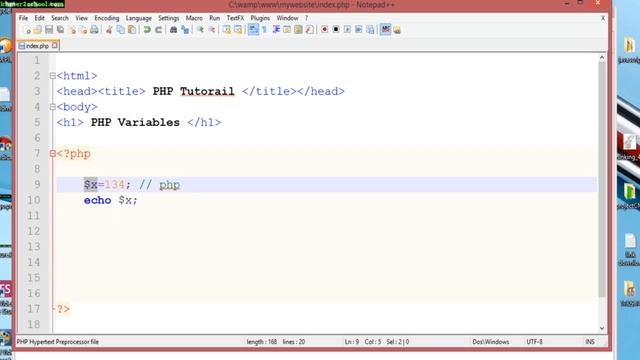Click the scrollbar up arrow

click(x=602, y=58)
